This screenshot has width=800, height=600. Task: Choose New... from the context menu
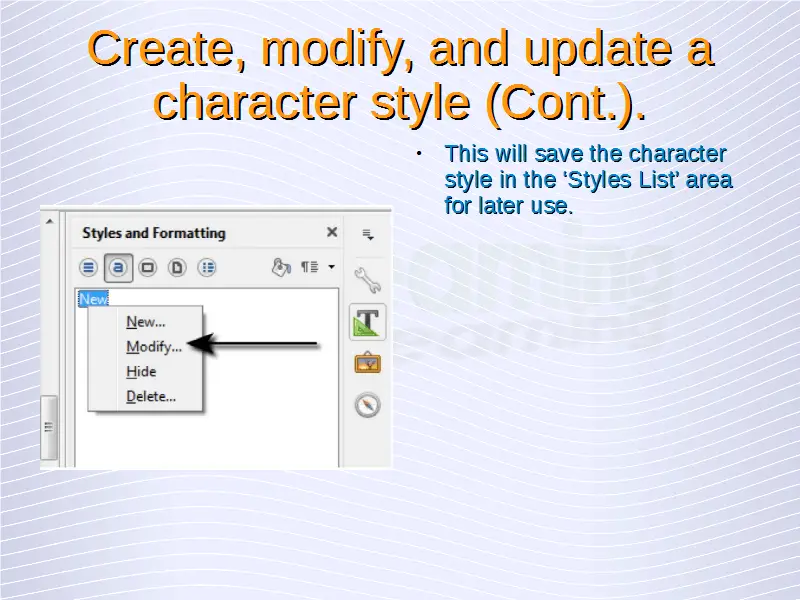(x=145, y=322)
